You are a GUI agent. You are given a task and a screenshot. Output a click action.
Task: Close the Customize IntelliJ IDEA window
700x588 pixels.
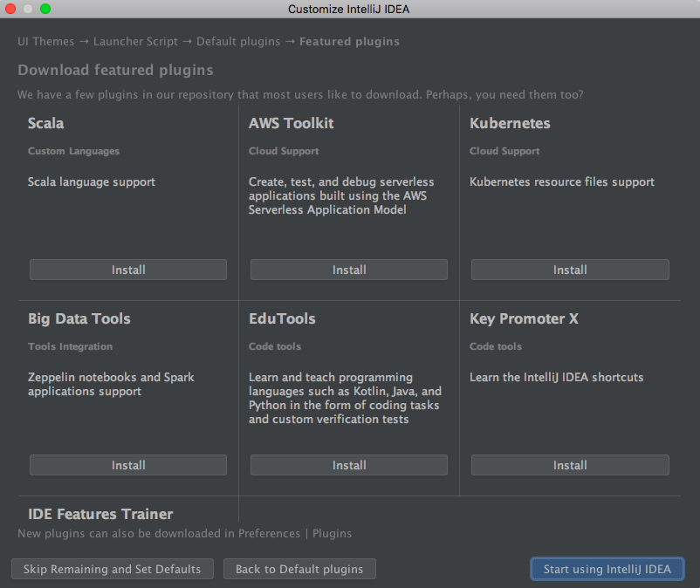click(10, 9)
